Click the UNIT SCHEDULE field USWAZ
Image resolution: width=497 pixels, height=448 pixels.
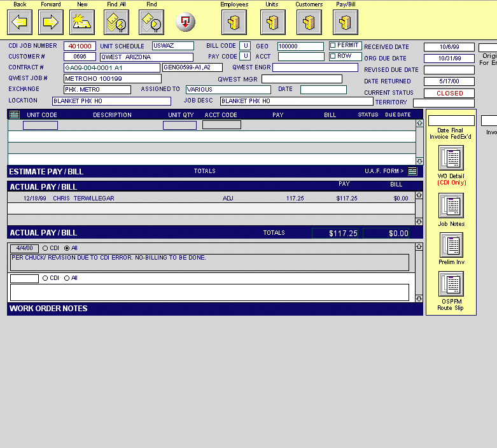click(x=172, y=46)
